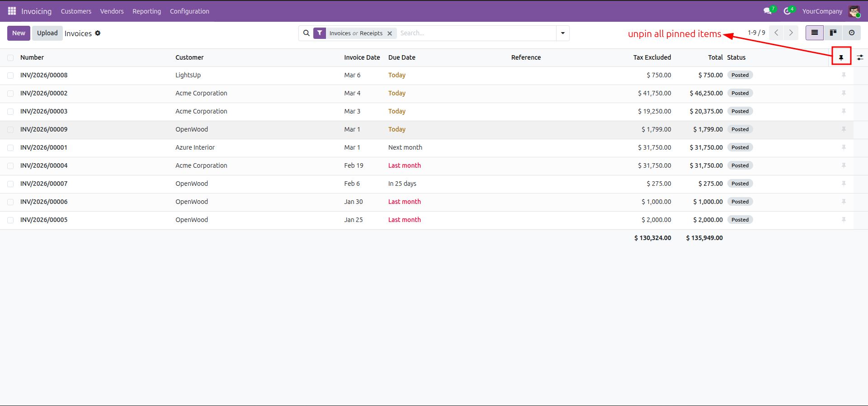Click the header pin icon to unpin all
868x406 pixels.
click(x=841, y=57)
